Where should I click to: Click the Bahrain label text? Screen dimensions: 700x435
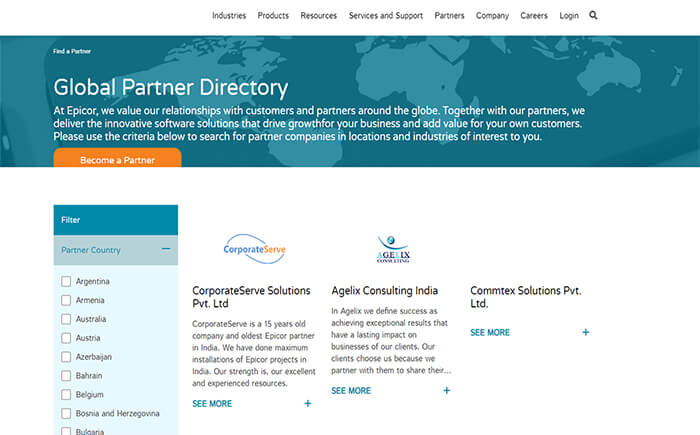click(89, 376)
